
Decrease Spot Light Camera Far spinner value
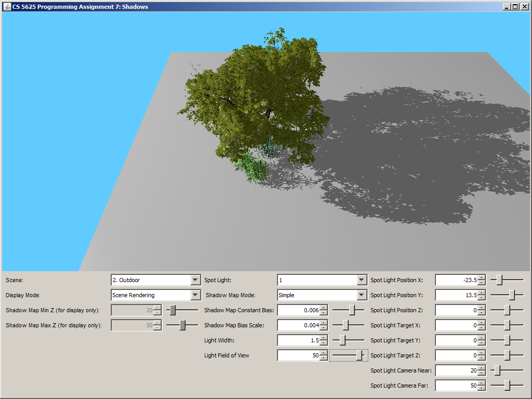pos(482,389)
